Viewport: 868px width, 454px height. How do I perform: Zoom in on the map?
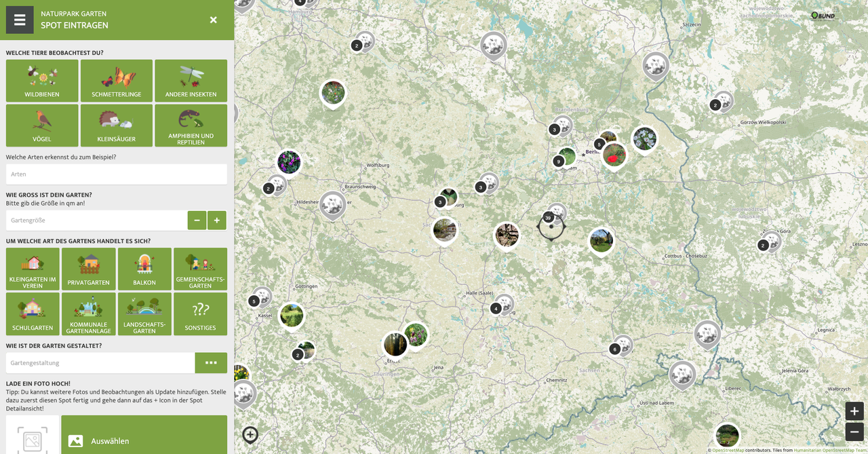854,411
